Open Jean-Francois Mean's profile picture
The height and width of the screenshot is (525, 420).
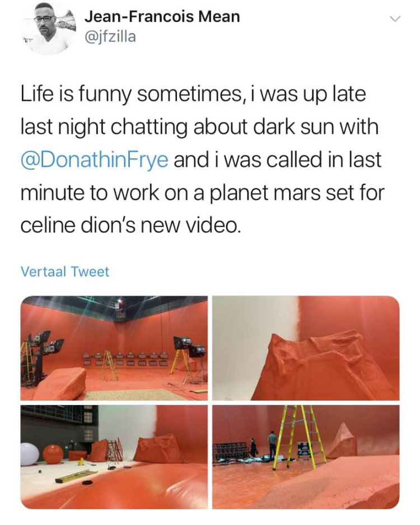pyautogui.click(x=48, y=28)
